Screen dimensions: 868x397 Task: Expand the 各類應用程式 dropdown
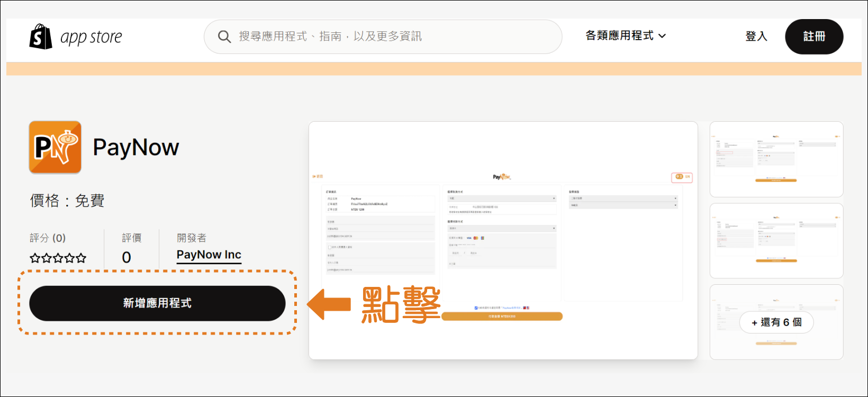click(626, 35)
